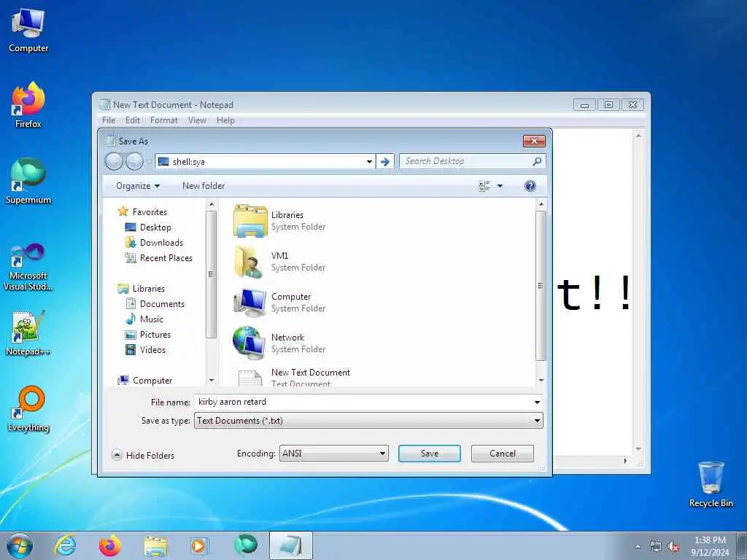The width and height of the screenshot is (747, 560).
Task: Click the New folder button
Action: [x=204, y=186]
